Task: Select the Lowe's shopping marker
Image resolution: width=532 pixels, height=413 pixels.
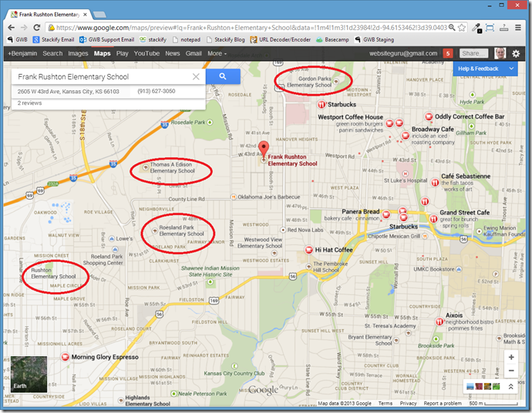Action: pyautogui.click(x=112, y=239)
